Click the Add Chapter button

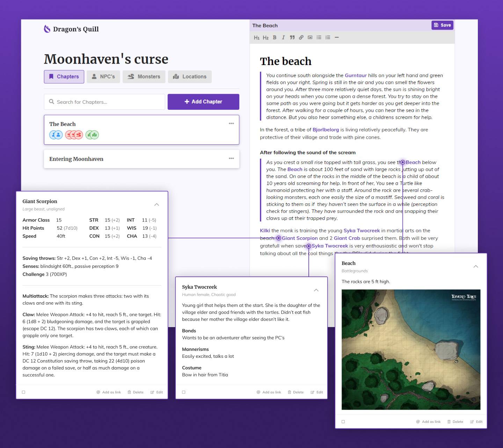[x=203, y=102]
